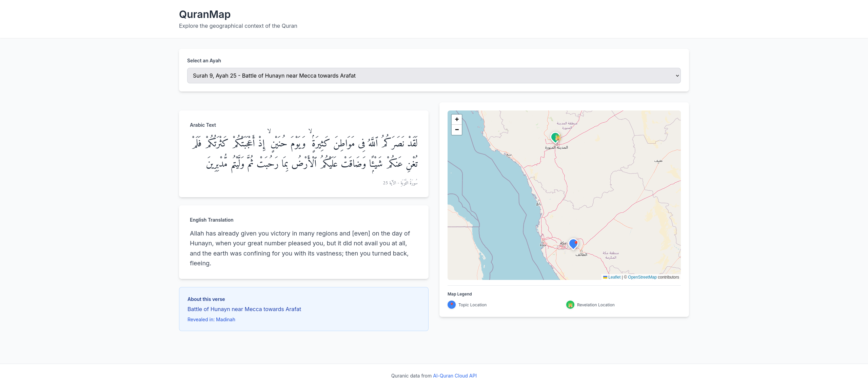Click the Battle of Hunayn verse description
Screen dimensions: 868x387
coord(244,309)
